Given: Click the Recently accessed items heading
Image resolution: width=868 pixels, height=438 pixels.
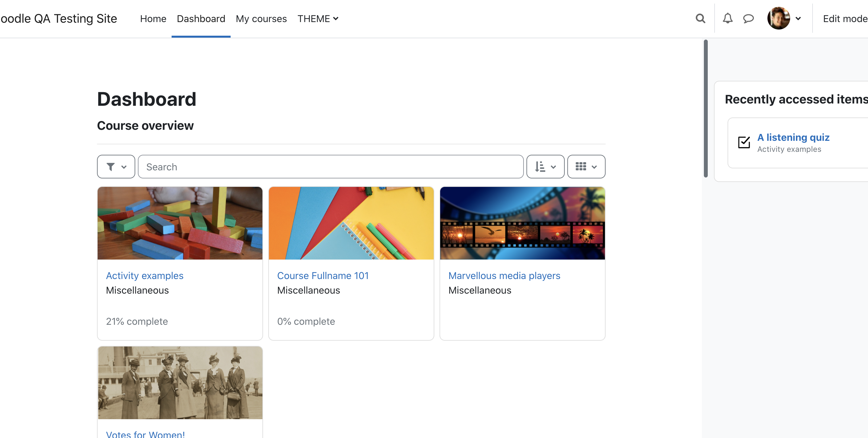Looking at the screenshot, I should (796, 99).
